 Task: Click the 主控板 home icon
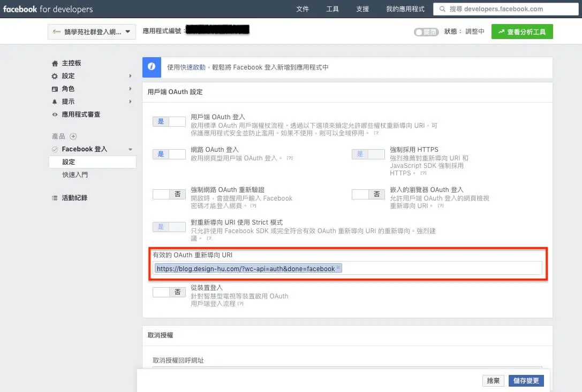(55, 64)
